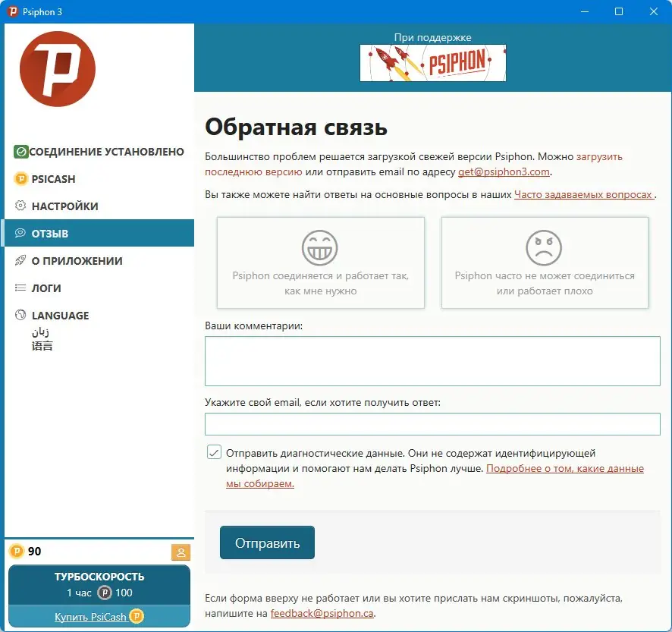The width and height of the screenshot is (672, 632).
Task: Open the PSICASH section
Action: pyautogui.click(x=99, y=179)
